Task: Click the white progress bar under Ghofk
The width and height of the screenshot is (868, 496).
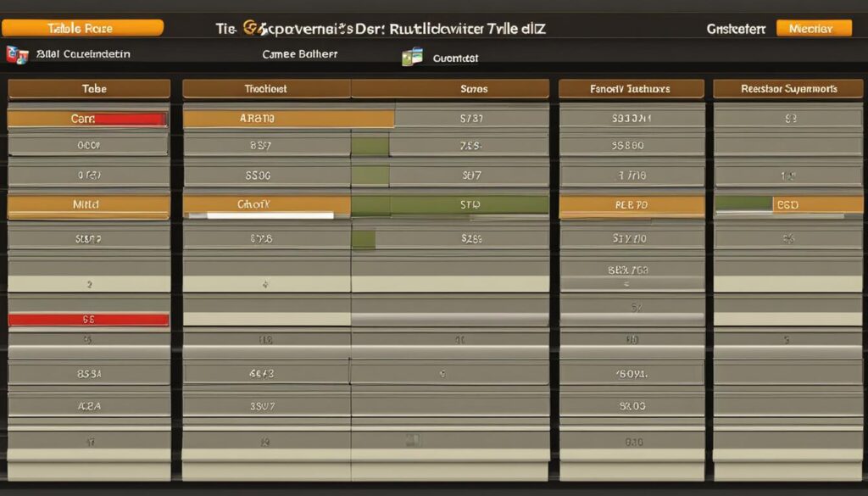Action: 270,215
